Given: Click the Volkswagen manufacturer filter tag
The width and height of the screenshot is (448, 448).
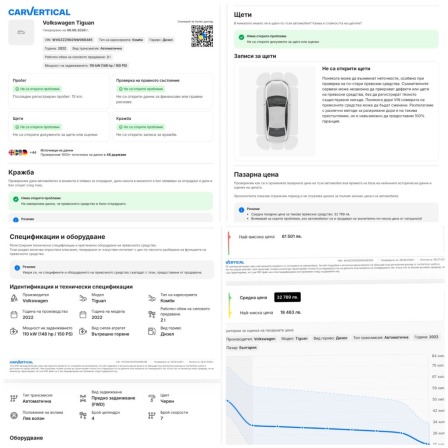Looking at the screenshot, I should [251, 338].
